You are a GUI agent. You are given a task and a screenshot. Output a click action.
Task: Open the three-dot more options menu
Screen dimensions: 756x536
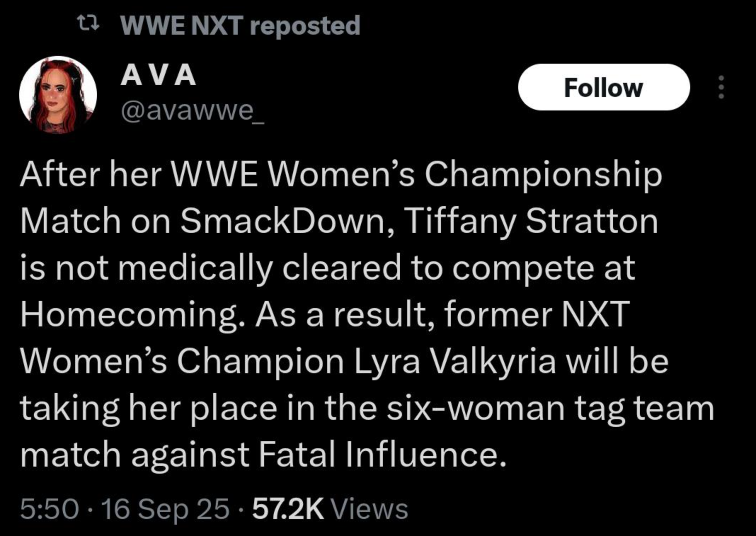721,87
